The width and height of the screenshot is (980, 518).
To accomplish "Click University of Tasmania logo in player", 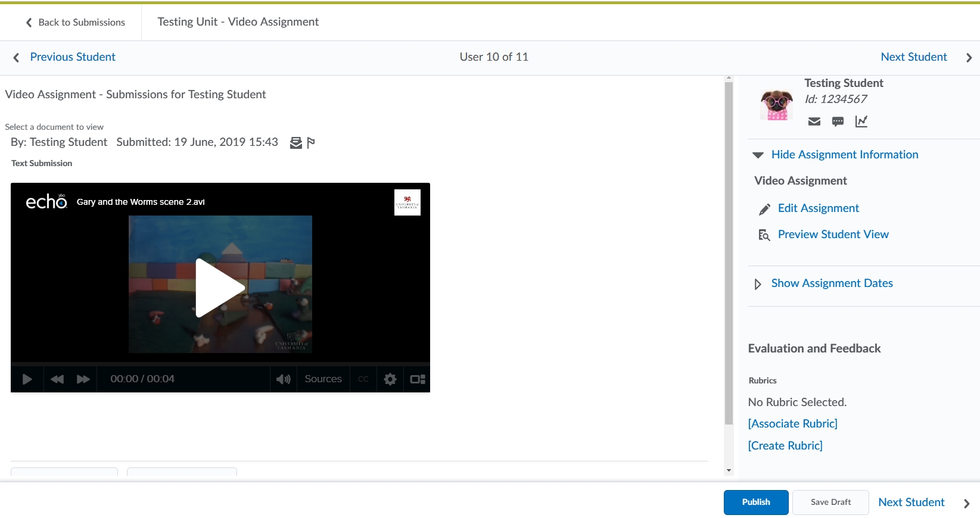I will [x=407, y=202].
